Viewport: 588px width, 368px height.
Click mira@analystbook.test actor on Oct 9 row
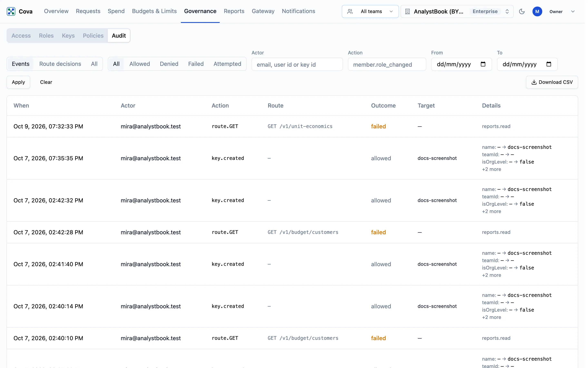pos(151,126)
